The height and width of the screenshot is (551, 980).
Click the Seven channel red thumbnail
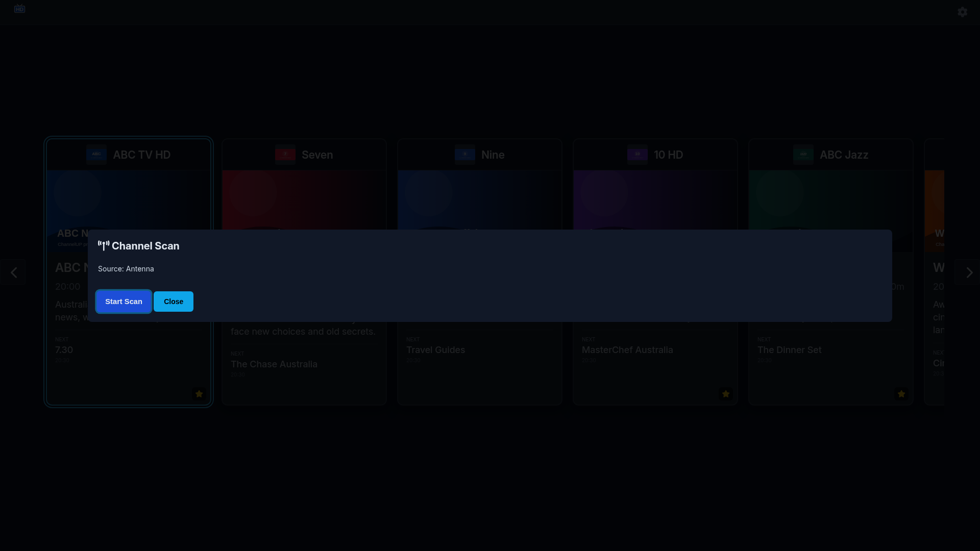[304, 199]
